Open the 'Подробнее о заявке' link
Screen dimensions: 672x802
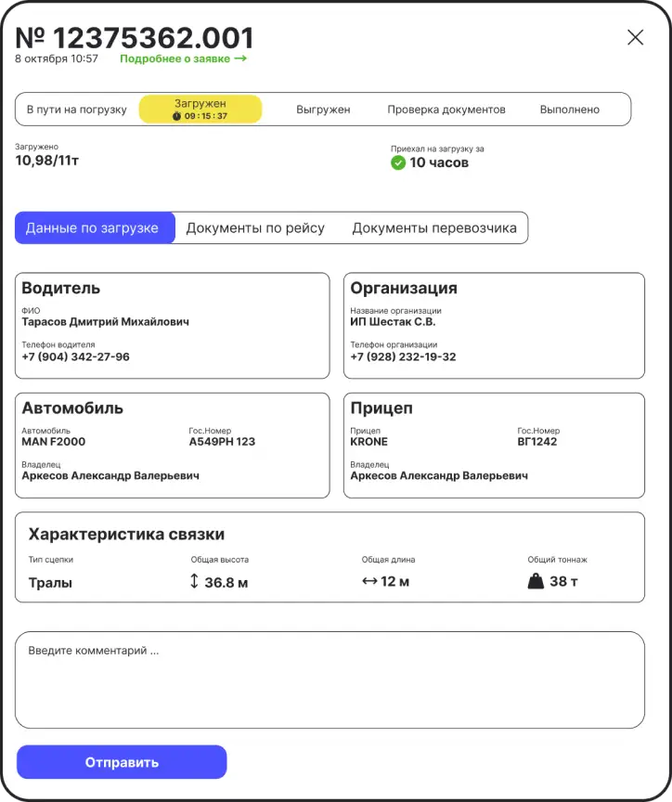[183, 58]
